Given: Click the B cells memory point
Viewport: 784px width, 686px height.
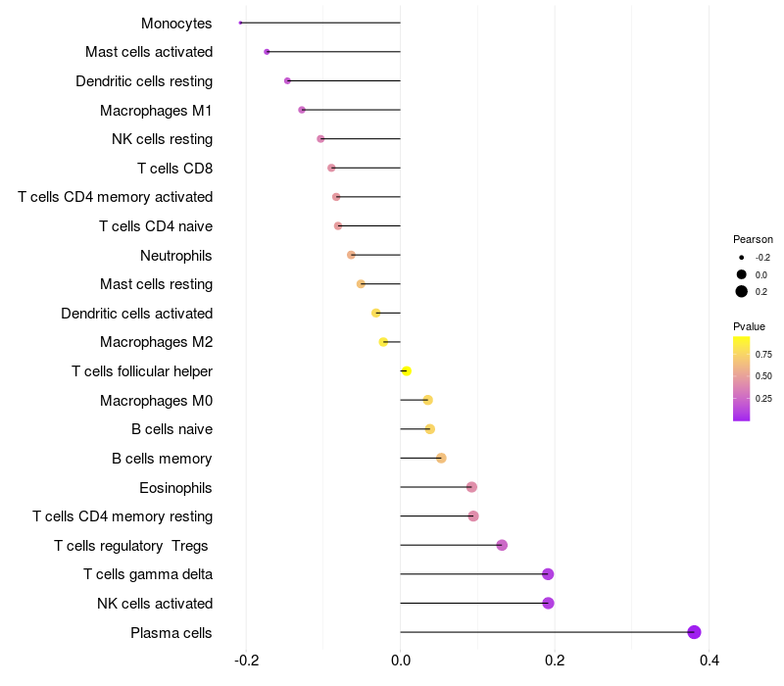Looking at the screenshot, I should [441, 458].
